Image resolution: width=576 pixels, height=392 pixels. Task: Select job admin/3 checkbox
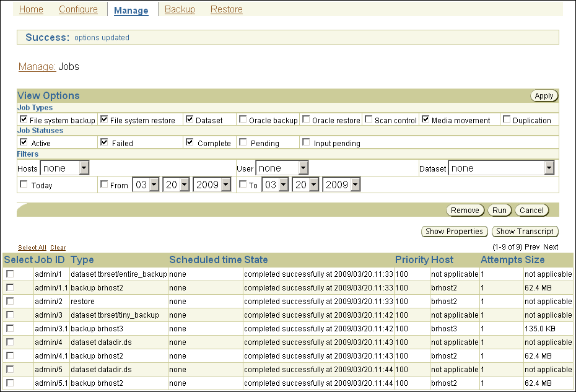10,315
